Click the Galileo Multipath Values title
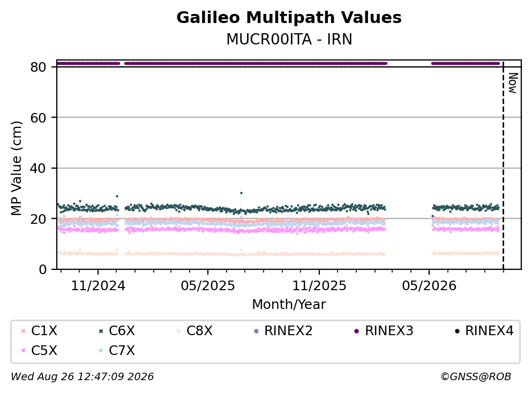Viewport: 532px width, 393px height. tap(289, 18)
